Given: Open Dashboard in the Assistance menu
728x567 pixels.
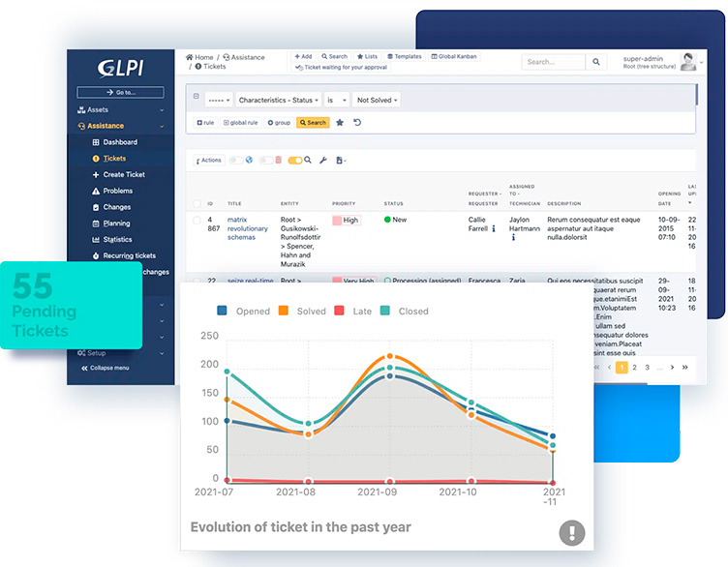Looking at the screenshot, I should (120, 142).
